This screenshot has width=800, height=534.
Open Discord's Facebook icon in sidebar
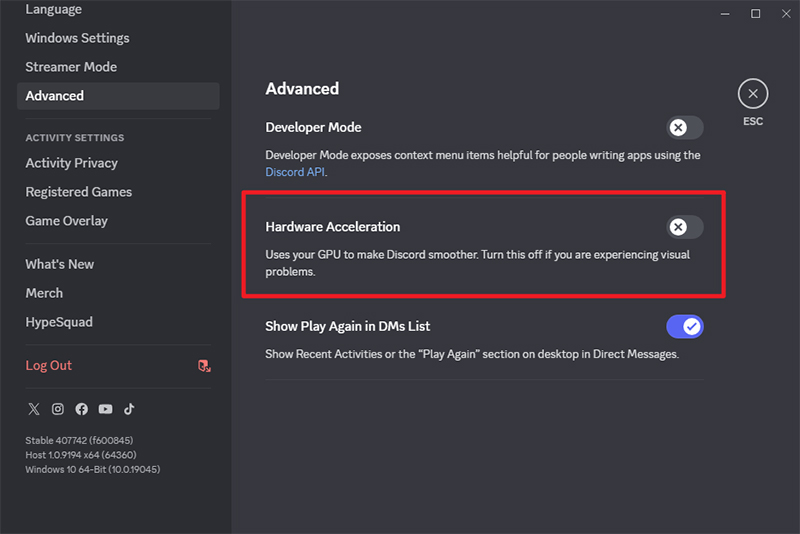82,409
